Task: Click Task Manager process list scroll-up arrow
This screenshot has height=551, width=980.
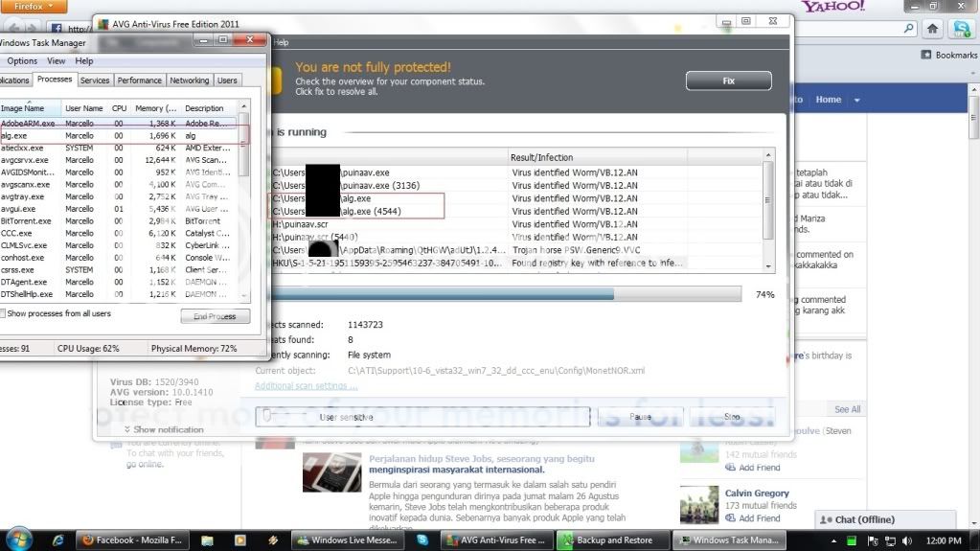Action: pos(243,106)
